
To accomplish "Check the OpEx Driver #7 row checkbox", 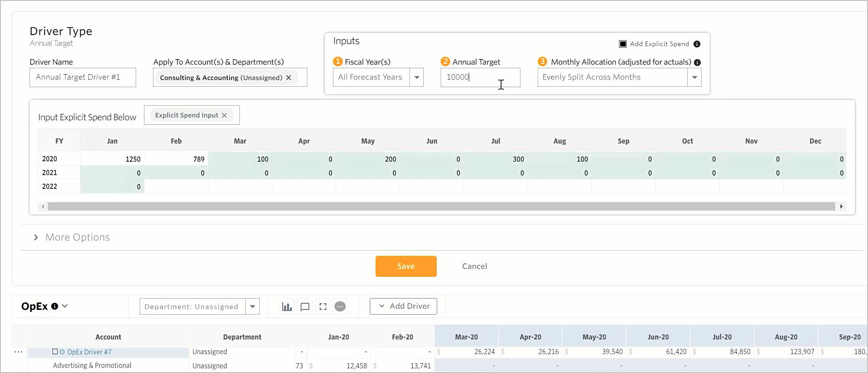I will coord(55,352).
